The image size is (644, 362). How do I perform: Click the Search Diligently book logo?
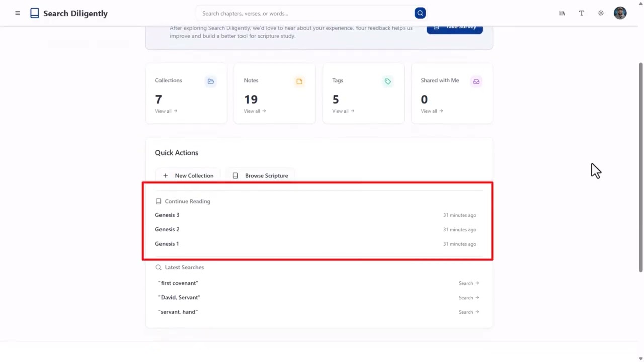pyautogui.click(x=34, y=13)
